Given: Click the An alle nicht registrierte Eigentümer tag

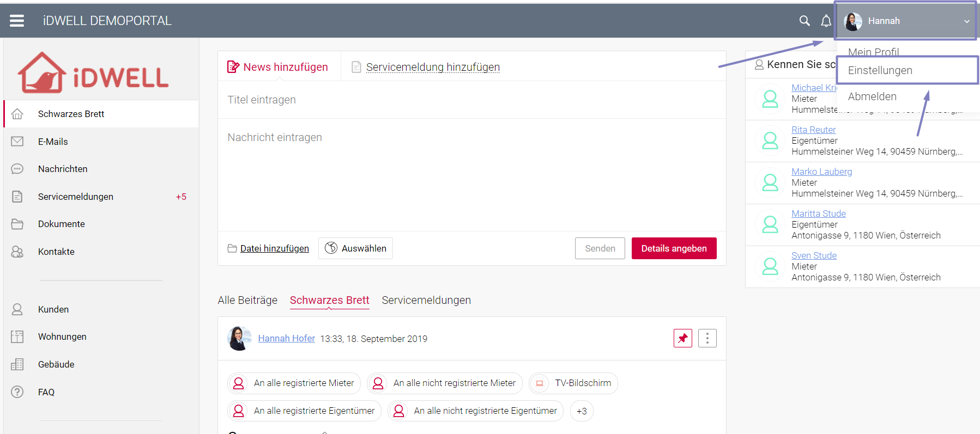Looking at the screenshot, I should pyautogui.click(x=476, y=411).
